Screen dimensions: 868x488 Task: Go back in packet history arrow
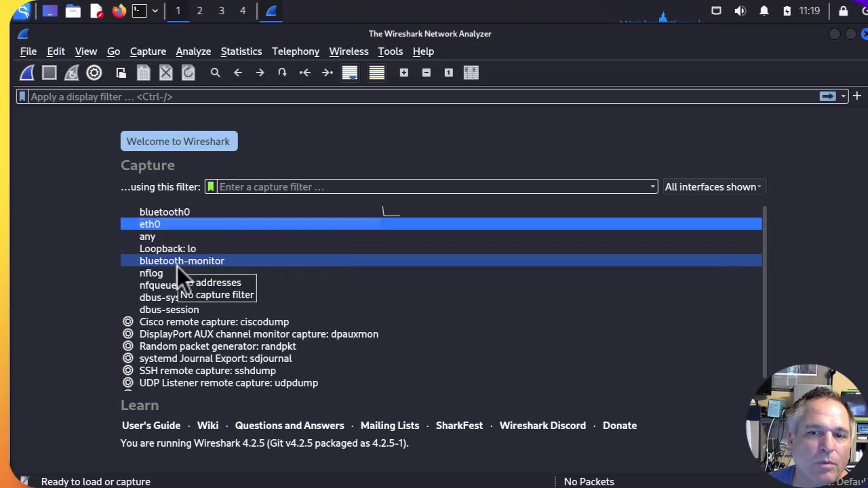(x=237, y=73)
